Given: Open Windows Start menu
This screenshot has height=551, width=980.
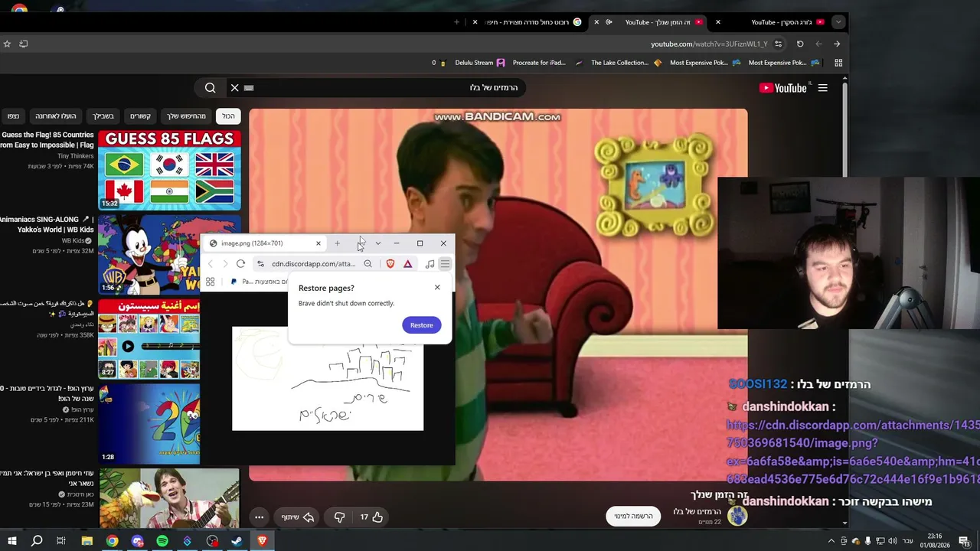Looking at the screenshot, I should click(12, 541).
